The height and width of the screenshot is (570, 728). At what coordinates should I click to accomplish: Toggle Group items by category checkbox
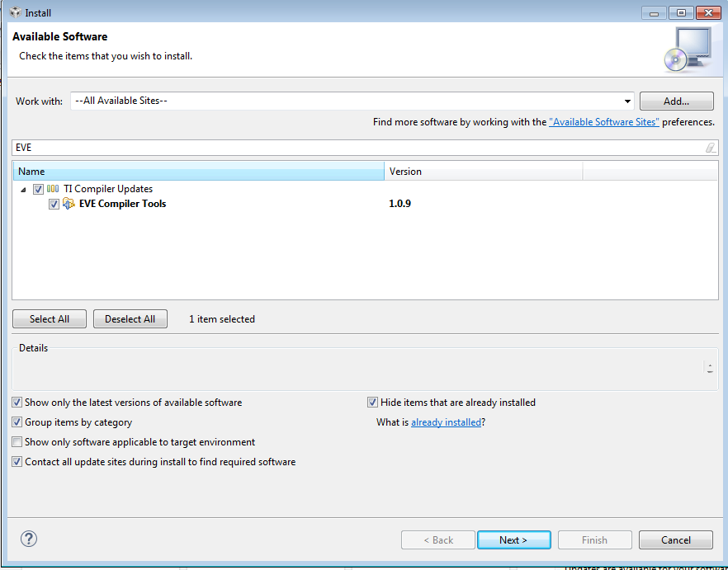click(17, 422)
